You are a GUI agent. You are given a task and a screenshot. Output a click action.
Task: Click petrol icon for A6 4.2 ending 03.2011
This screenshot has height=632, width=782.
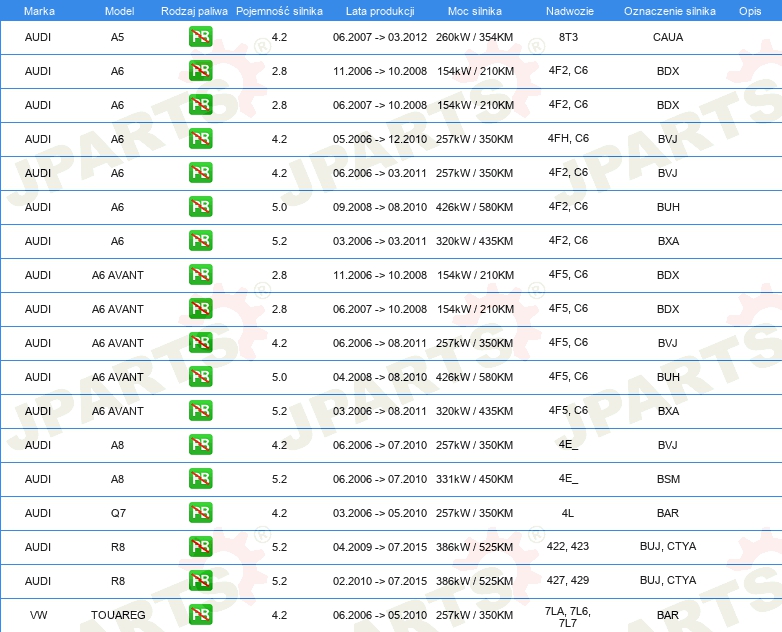point(200,173)
